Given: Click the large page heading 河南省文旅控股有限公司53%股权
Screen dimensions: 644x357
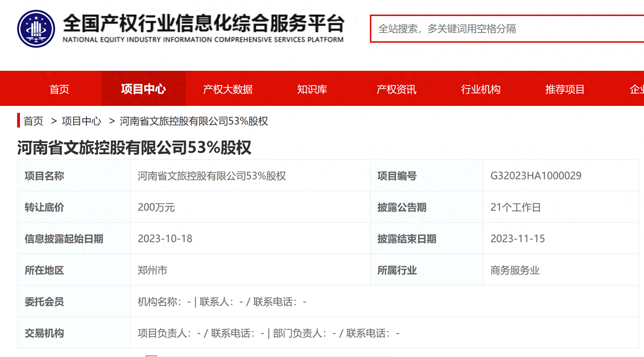Looking at the screenshot, I should point(134,147).
